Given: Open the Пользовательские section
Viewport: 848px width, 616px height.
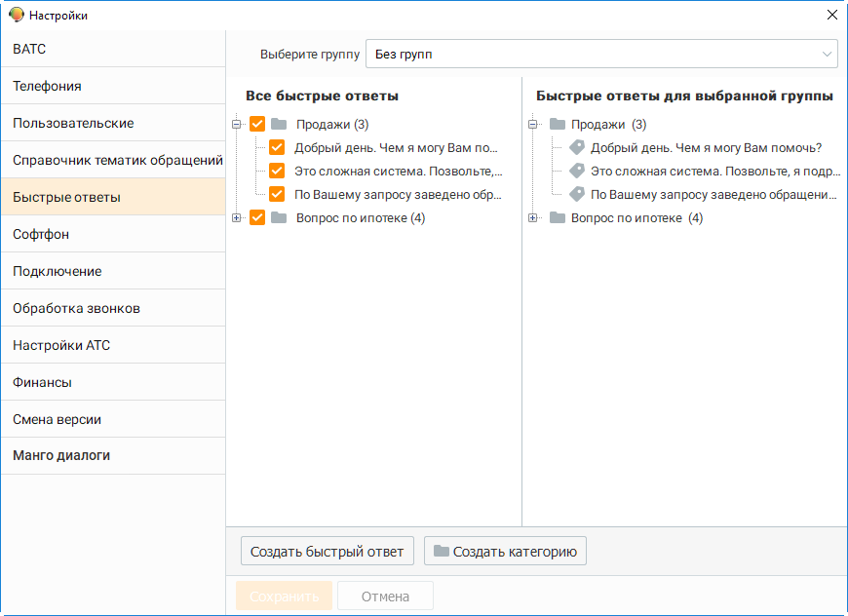Looking at the screenshot, I should pos(113,124).
